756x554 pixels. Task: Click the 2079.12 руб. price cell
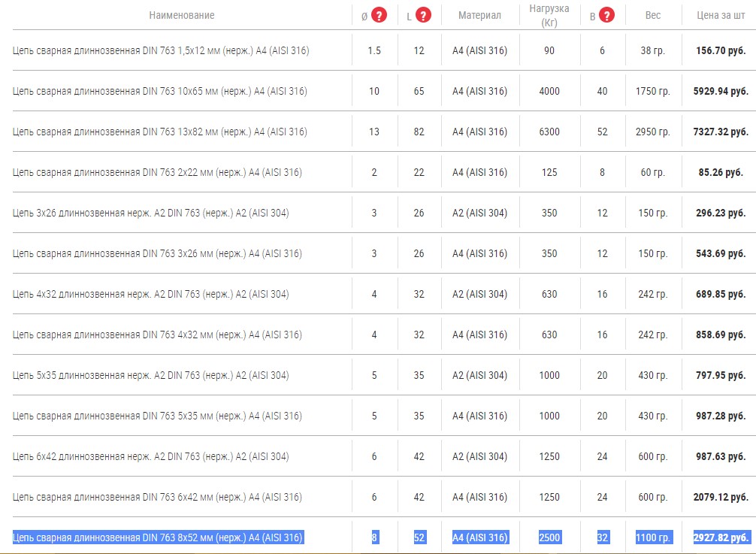tap(720, 497)
